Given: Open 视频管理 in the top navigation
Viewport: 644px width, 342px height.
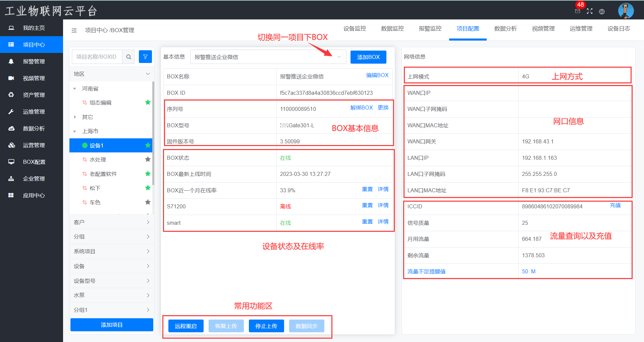Looking at the screenshot, I should [543, 29].
